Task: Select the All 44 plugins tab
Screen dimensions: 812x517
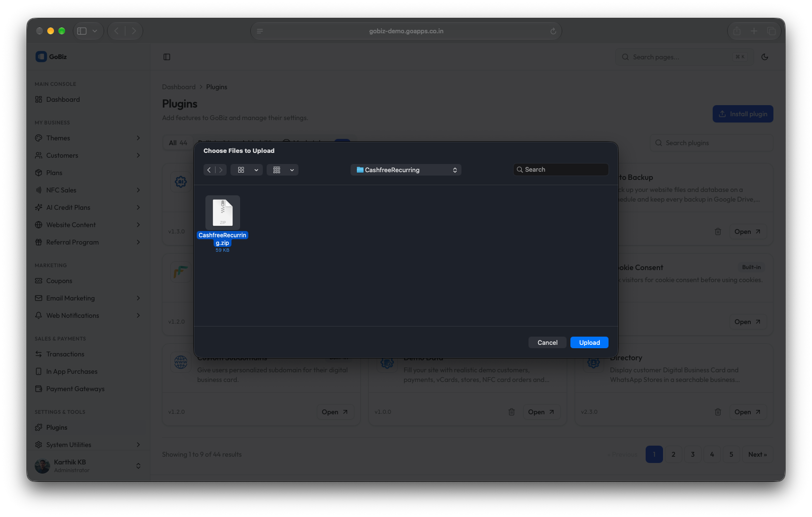Action: click(178, 143)
